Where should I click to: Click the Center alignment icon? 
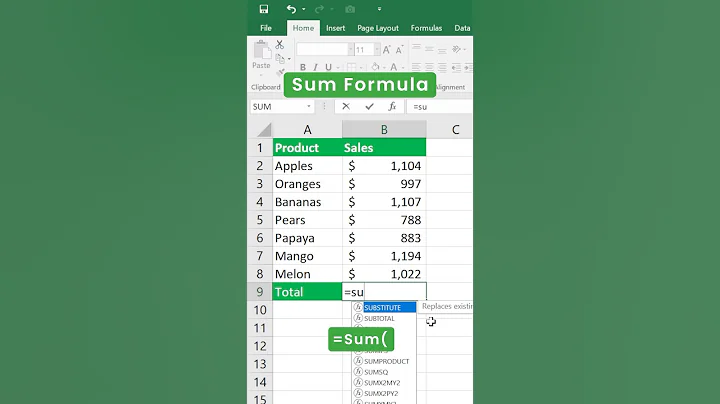[429, 67]
